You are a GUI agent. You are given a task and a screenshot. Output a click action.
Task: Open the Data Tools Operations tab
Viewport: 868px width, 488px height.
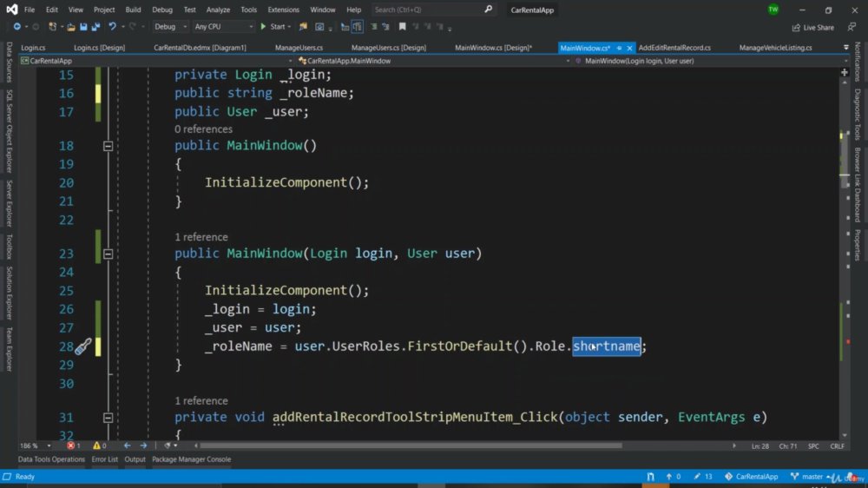tap(51, 459)
